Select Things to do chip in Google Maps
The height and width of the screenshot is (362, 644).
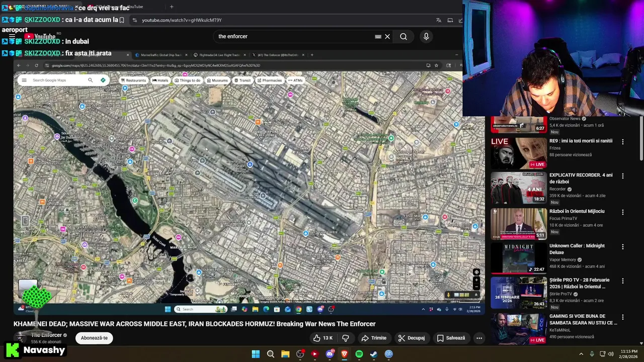(187, 80)
